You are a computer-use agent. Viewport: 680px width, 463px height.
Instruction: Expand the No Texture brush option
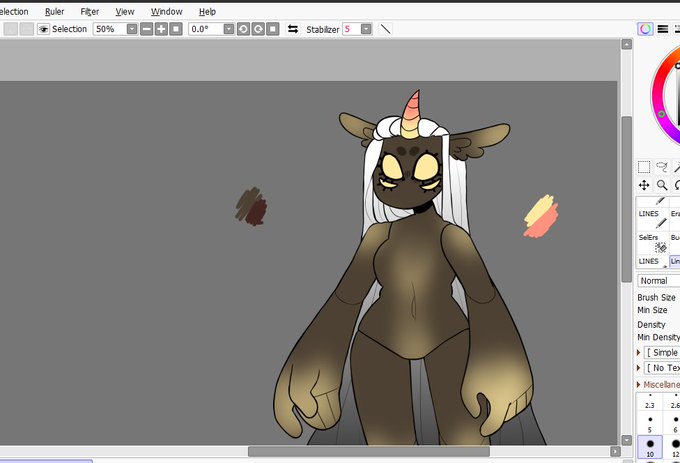(x=638, y=368)
